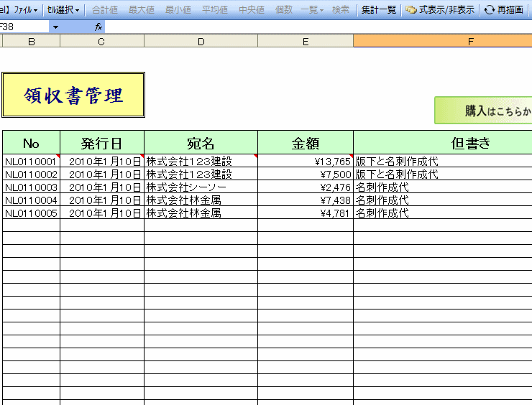The height and width of the screenshot is (405, 532).
Task: Click the 合計値 toolbar item
Action: [105, 10]
